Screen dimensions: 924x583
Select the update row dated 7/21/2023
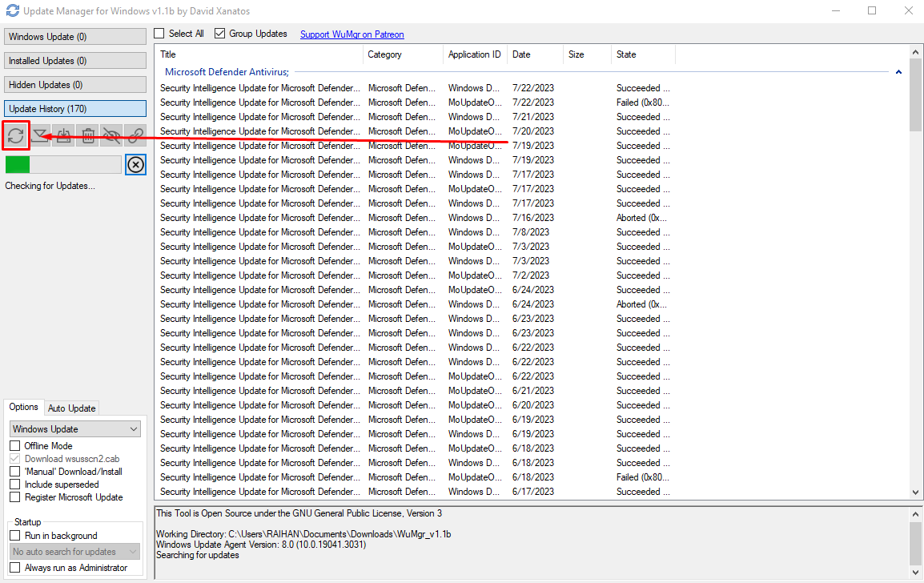pyautogui.click(x=415, y=117)
